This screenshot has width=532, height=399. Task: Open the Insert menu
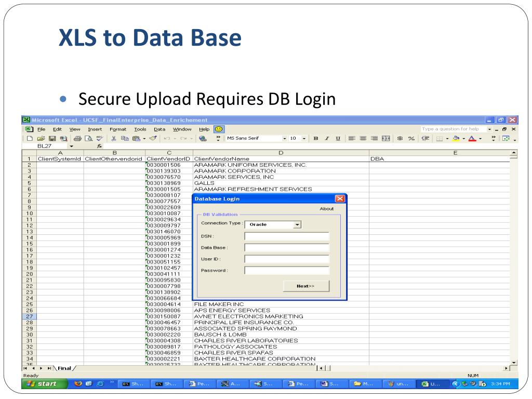95,129
